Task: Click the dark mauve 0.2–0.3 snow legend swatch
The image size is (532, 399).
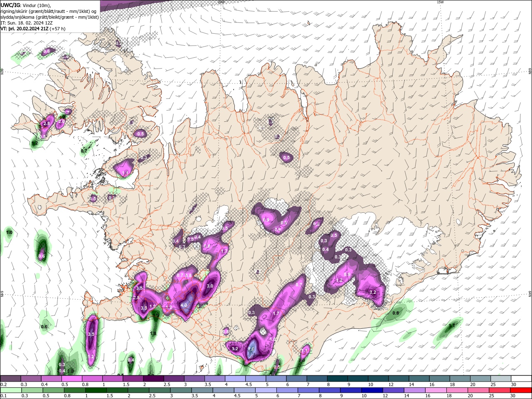Action: [x=11, y=379]
